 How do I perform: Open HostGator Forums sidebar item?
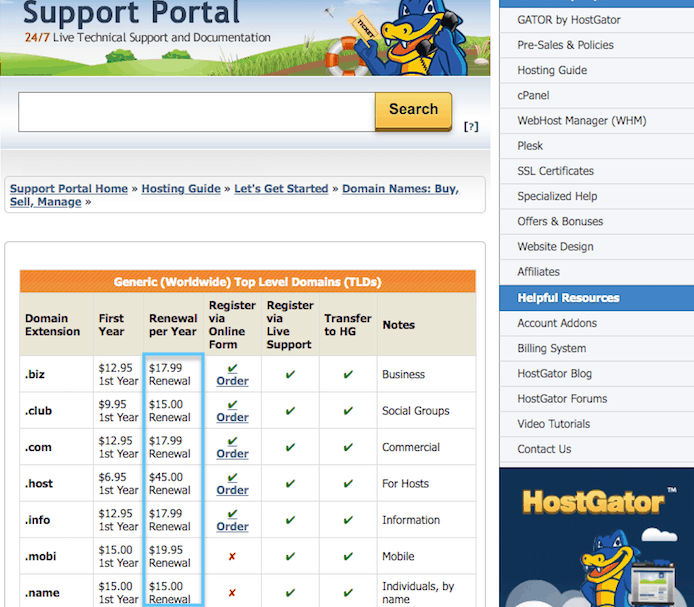pyautogui.click(x=597, y=399)
